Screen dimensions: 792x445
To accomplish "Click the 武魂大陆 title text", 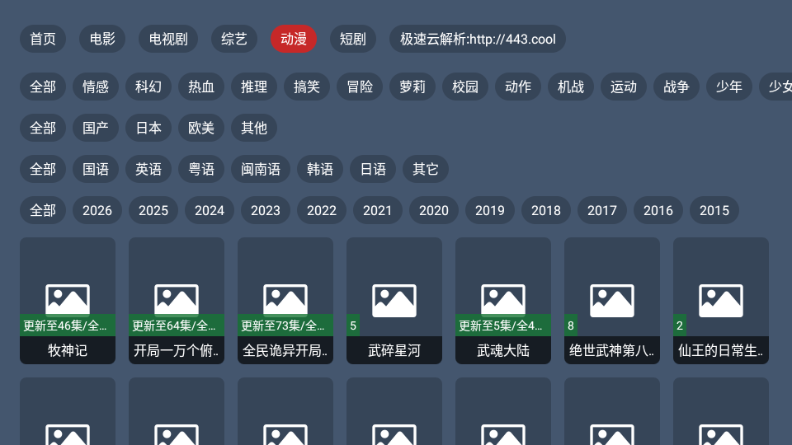I will click(x=503, y=350).
